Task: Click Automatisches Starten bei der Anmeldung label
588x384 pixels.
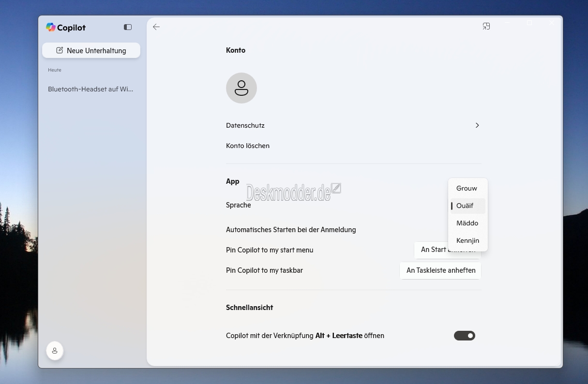Action: pyautogui.click(x=291, y=230)
